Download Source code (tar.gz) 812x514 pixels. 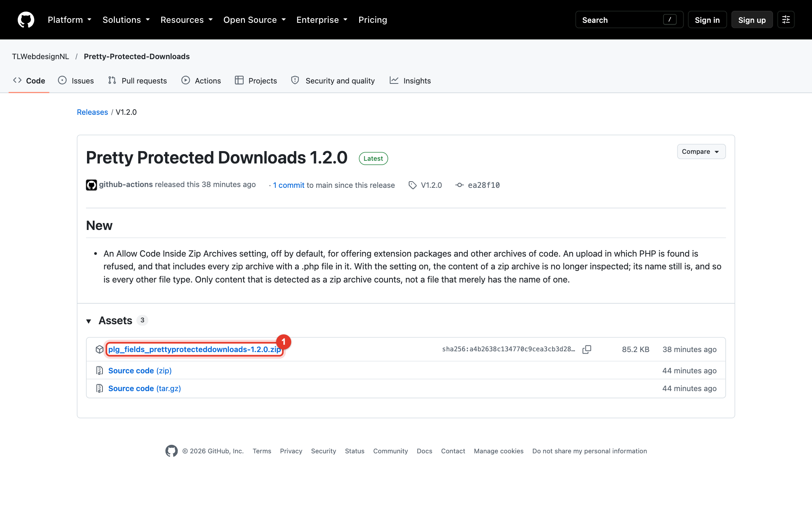pos(145,388)
